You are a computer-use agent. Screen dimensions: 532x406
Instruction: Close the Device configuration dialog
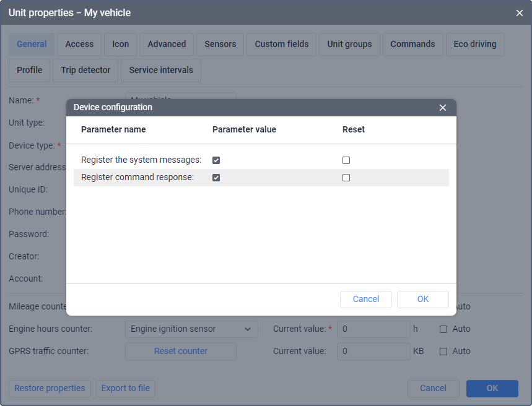pos(443,108)
